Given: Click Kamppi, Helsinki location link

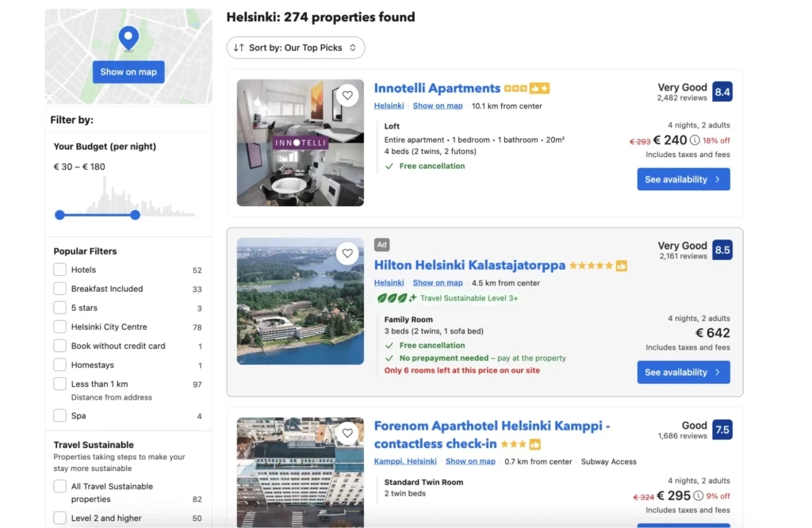Looking at the screenshot, I should (x=405, y=461).
